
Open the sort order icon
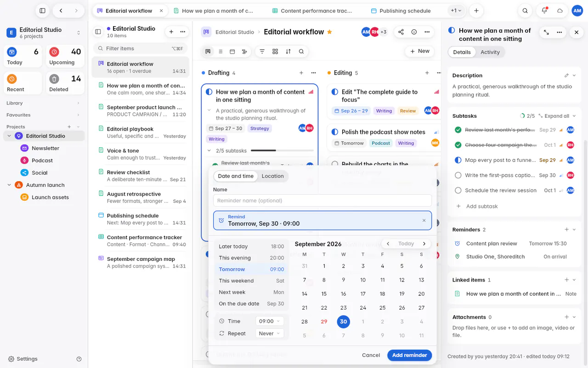coord(288,52)
